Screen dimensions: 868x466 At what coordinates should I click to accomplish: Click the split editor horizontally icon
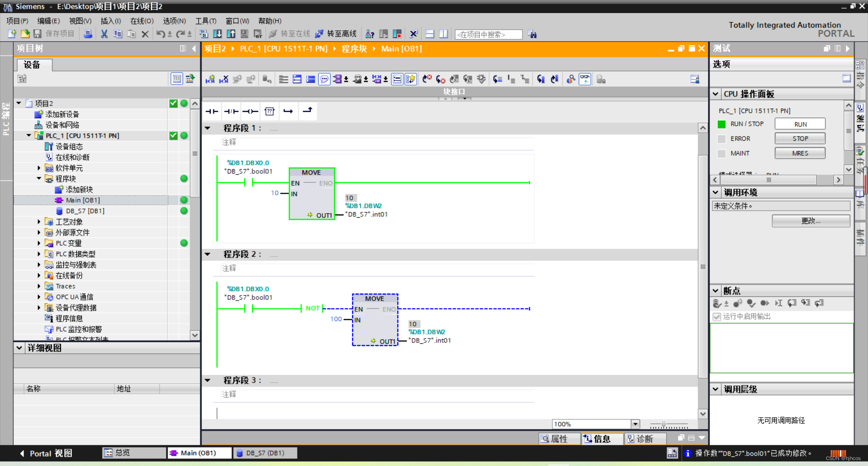430,34
